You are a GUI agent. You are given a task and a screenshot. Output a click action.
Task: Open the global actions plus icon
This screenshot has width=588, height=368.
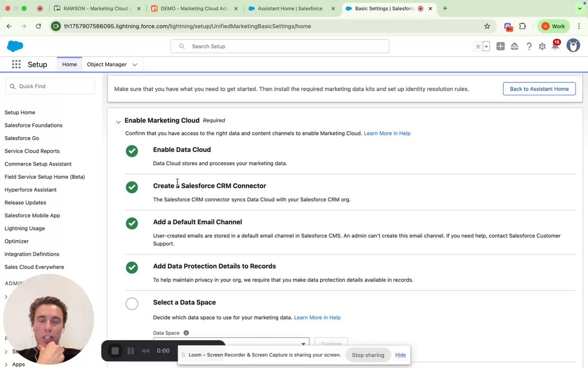click(x=500, y=46)
